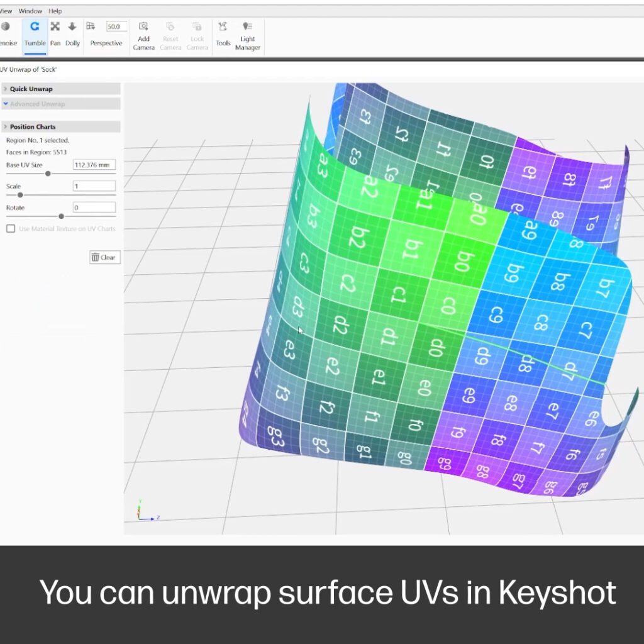Click the Rotate slider handle
Image resolution: width=644 pixels, height=644 pixels.
[61, 216]
